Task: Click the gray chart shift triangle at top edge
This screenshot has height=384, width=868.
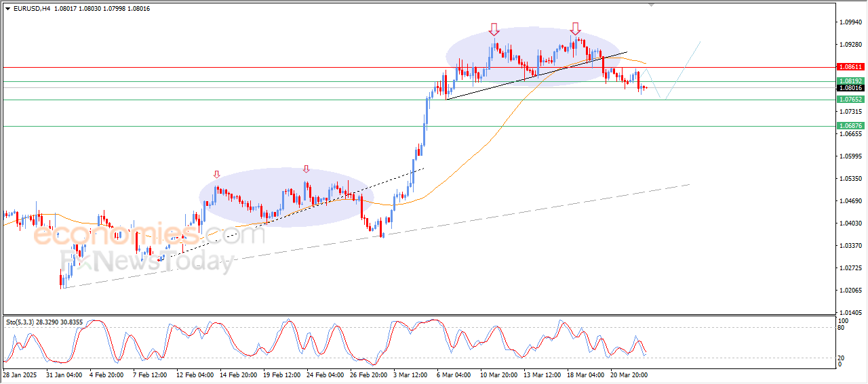Action: click(652, 5)
